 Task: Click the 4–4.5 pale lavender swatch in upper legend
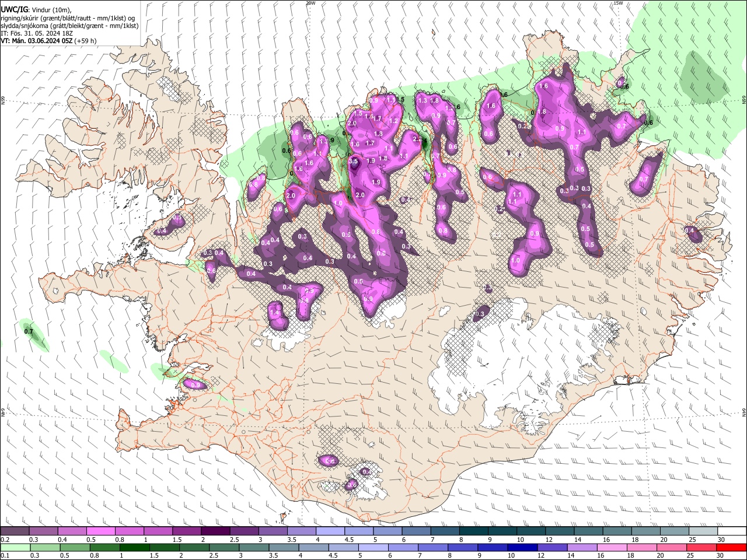(330, 531)
